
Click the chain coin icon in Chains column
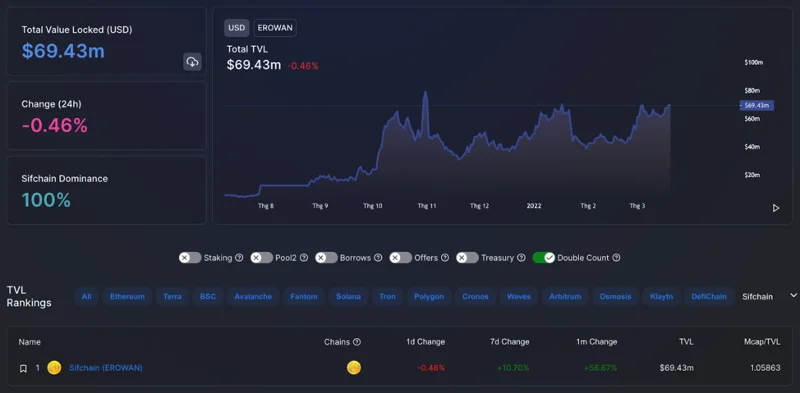click(354, 367)
